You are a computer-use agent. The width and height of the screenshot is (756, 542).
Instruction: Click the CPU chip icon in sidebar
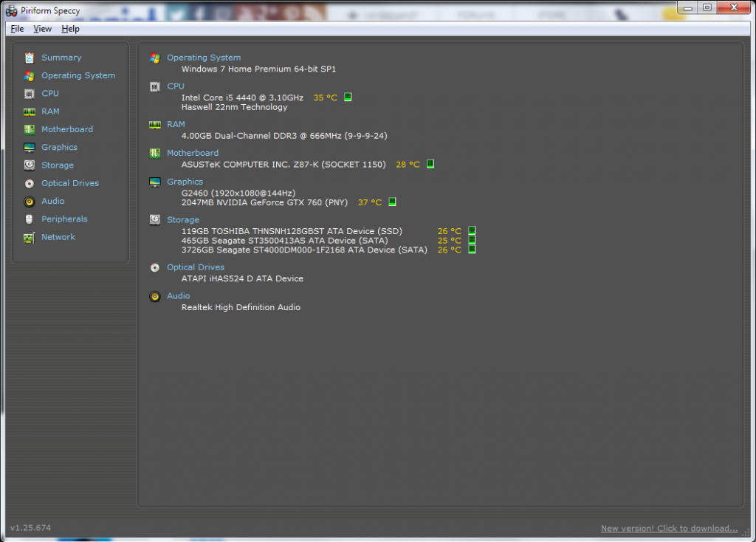click(x=30, y=94)
